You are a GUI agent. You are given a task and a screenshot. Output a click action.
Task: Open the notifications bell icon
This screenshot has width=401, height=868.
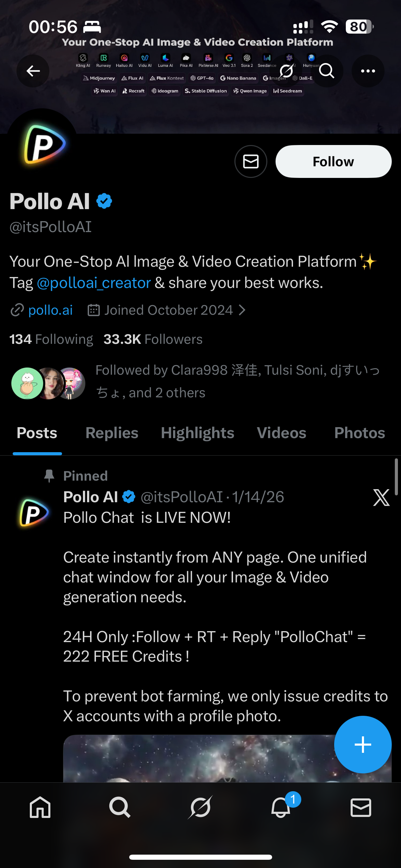pos(281,807)
